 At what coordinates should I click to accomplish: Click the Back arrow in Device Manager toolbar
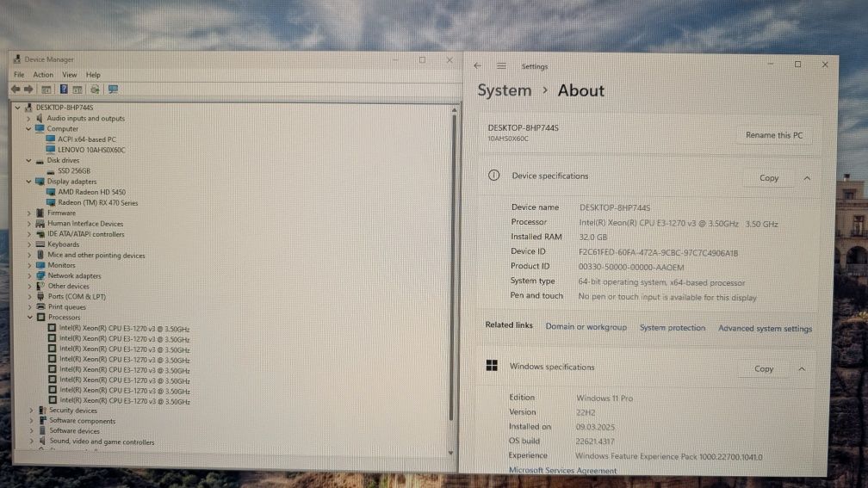(x=15, y=90)
